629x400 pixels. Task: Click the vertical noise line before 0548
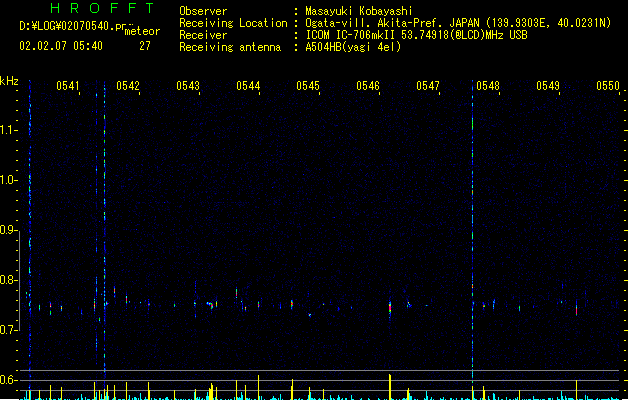pos(473,229)
